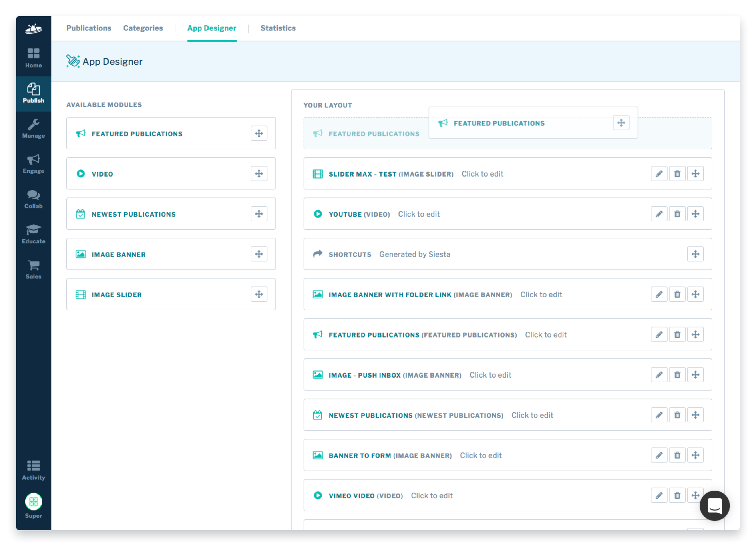756x547 pixels.
Task: Grab move handle of available Image Banner module
Action: click(259, 254)
